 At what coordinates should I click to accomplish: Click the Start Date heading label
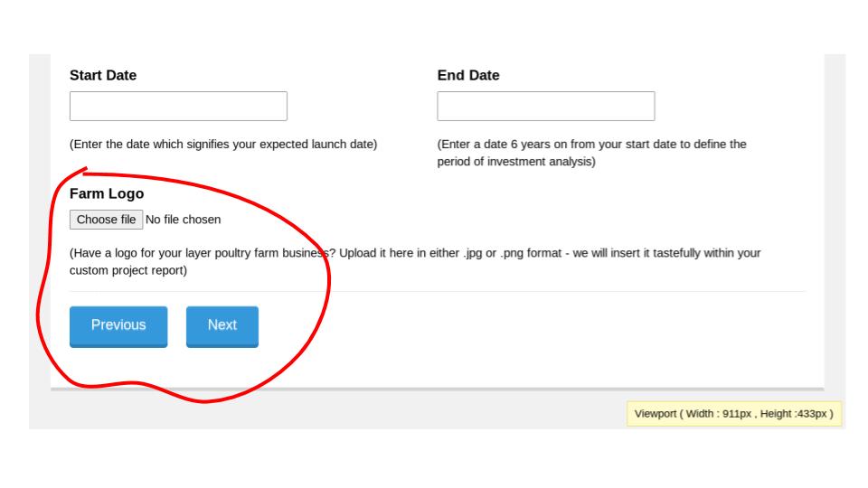click(x=103, y=75)
